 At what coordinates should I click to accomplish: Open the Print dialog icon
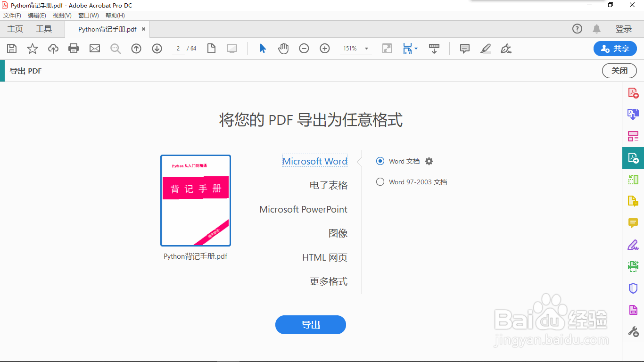click(74, 48)
